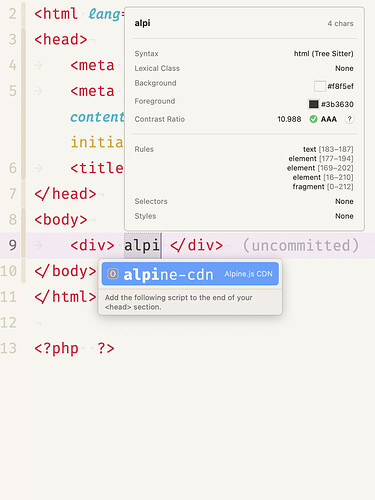Click the Background color swatch #f8f5ef
The width and height of the screenshot is (375, 500).
(319, 86)
